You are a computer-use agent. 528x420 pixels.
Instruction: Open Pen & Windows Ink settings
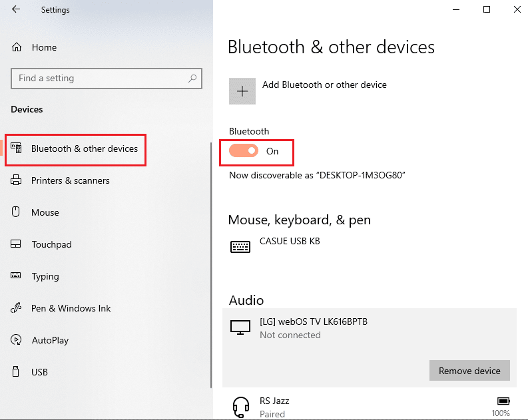pyautogui.click(x=71, y=308)
